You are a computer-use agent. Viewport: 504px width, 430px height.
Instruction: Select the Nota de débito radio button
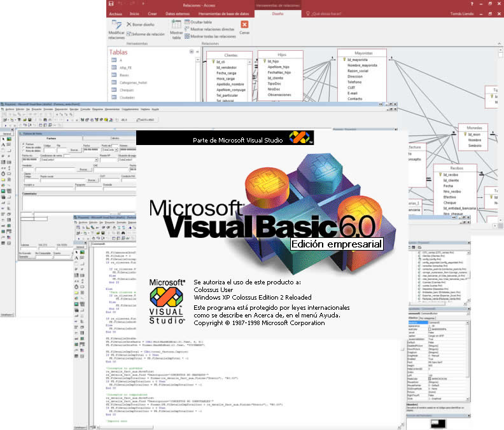point(23,151)
